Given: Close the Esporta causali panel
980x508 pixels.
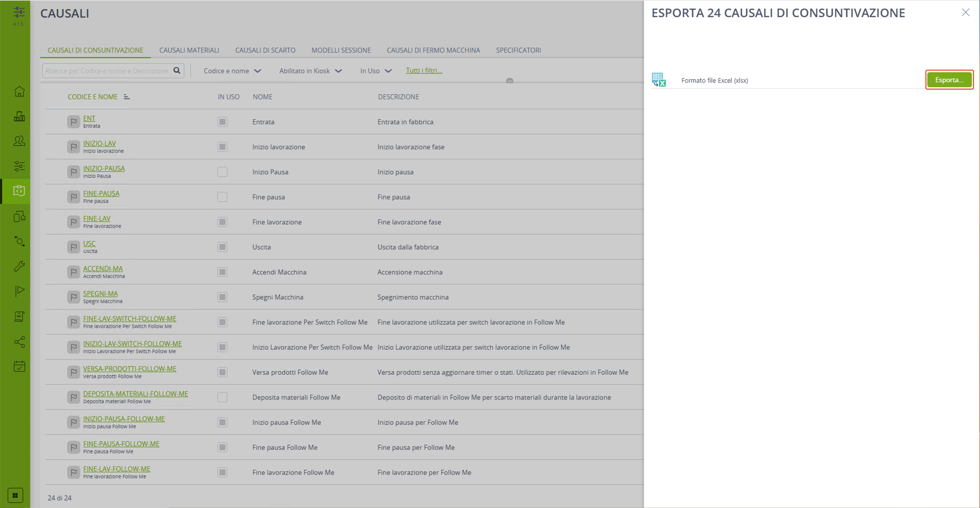Looking at the screenshot, I should (x=965, y=13).
